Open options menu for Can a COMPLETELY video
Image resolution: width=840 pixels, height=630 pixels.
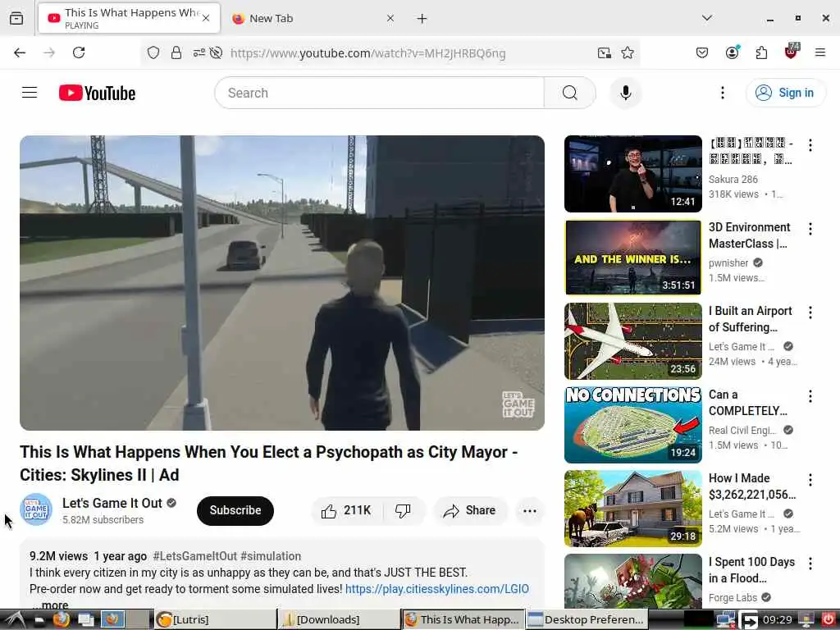pos(810,396)
